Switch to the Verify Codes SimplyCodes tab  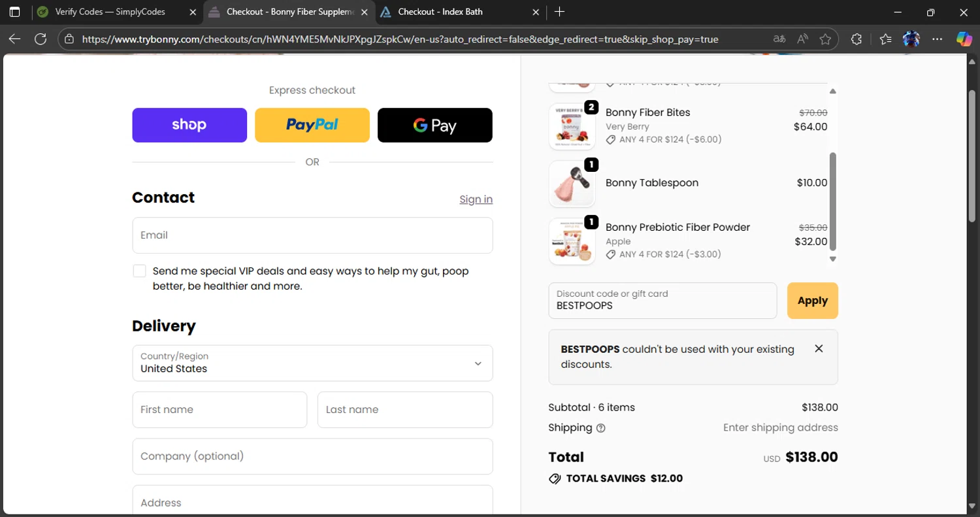click(x=110, y=12)
